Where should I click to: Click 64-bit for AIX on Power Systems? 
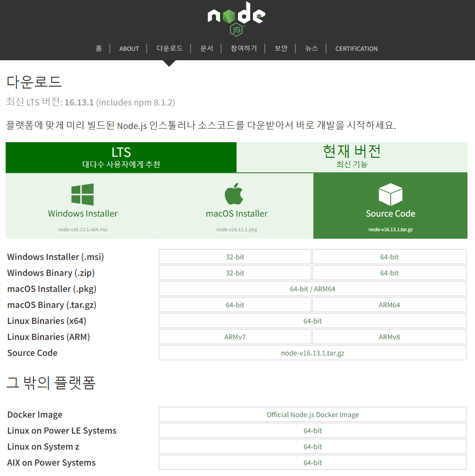tap(312, 463)
